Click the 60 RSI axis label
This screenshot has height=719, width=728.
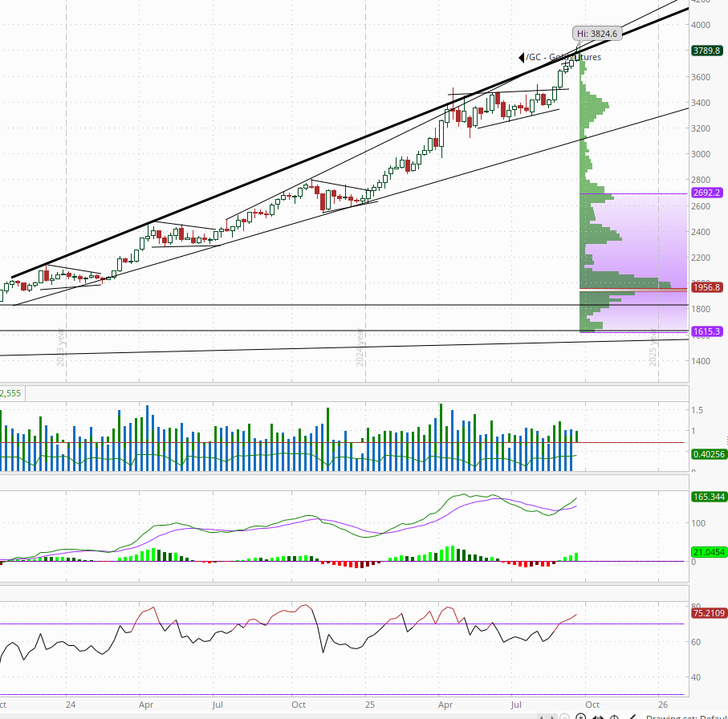696,642
